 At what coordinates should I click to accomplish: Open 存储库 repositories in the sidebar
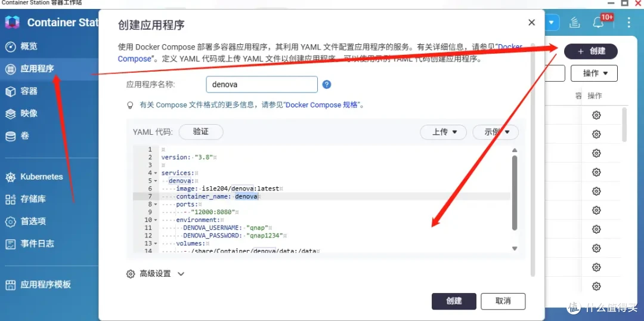[33, 199]
